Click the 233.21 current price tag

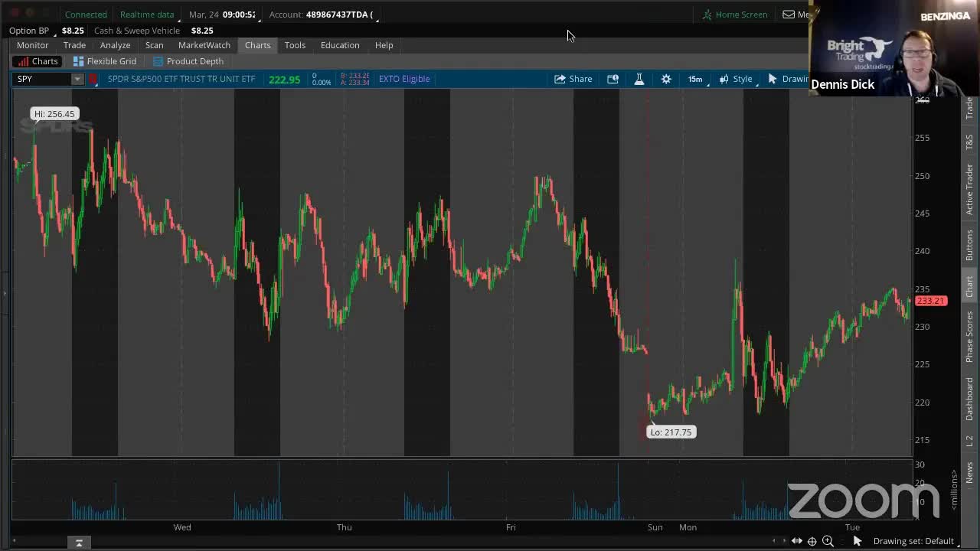931,301
